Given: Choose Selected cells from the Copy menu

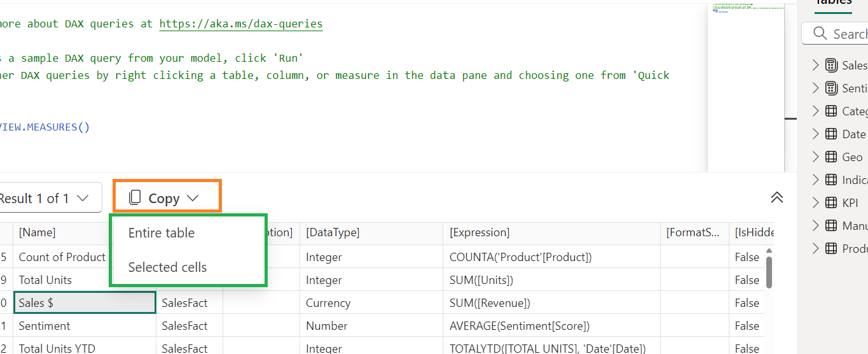Looking at the screenshot, I should click(x=167, y=267).
